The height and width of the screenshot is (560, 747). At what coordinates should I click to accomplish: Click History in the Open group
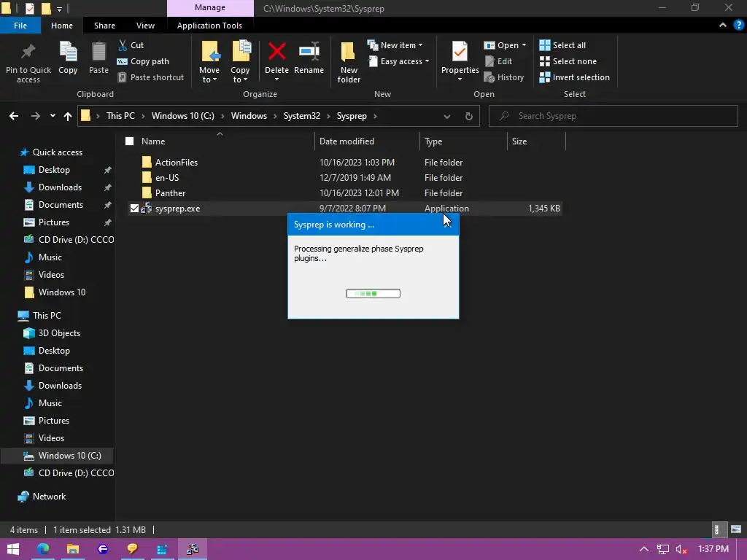503,77
